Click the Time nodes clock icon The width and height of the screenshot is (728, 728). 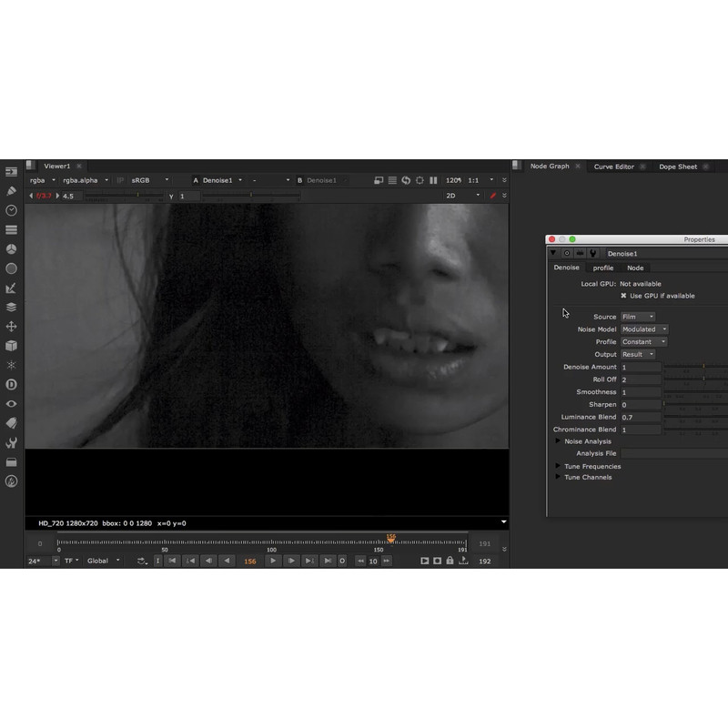pos(11,210)
